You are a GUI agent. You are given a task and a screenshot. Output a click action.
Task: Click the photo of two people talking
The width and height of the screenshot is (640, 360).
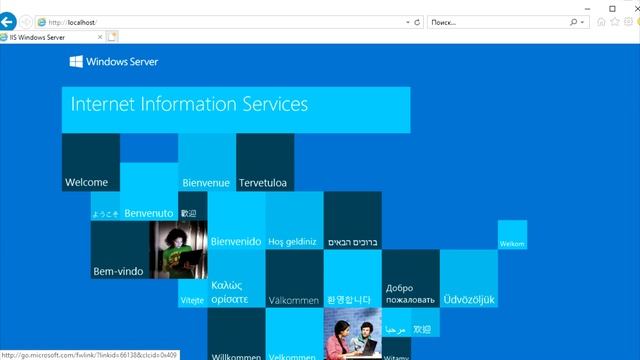tap(353, 334)
